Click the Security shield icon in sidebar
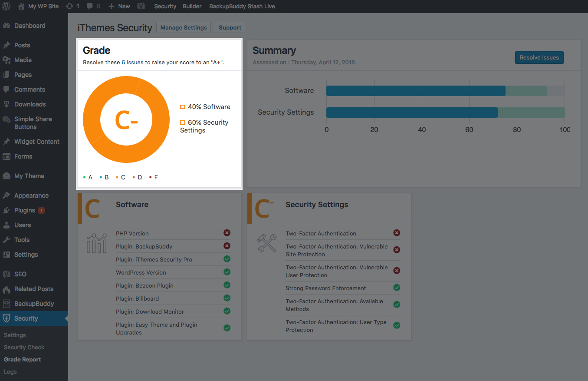 pyautogui.click(x=7, y=318)
